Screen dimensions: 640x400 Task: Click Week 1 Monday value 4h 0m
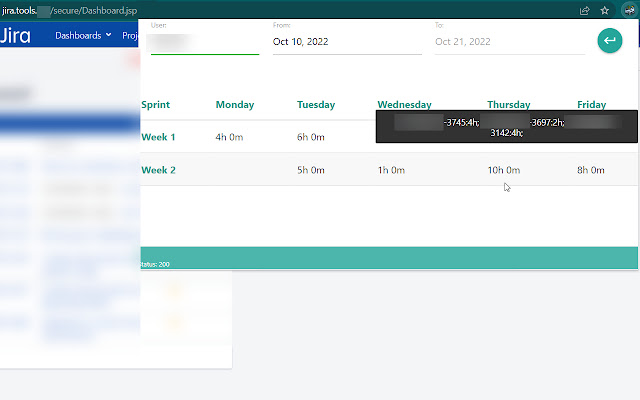click(x=229, y=137)
